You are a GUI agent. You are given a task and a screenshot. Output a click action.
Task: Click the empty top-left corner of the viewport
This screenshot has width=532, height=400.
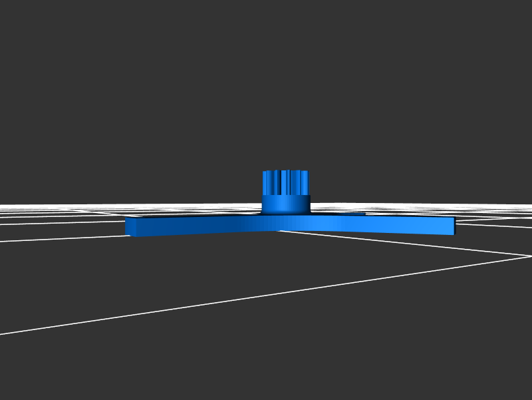pos(27,27)
